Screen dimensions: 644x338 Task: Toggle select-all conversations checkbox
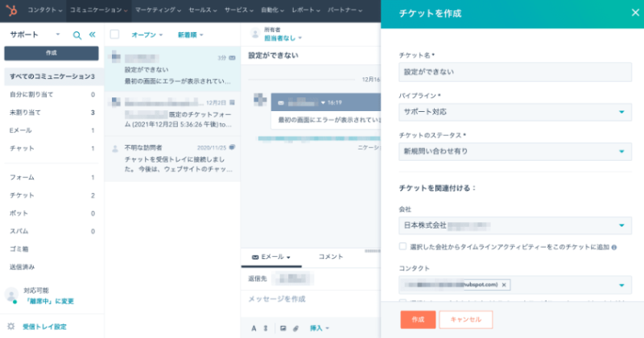click(114, 35)
